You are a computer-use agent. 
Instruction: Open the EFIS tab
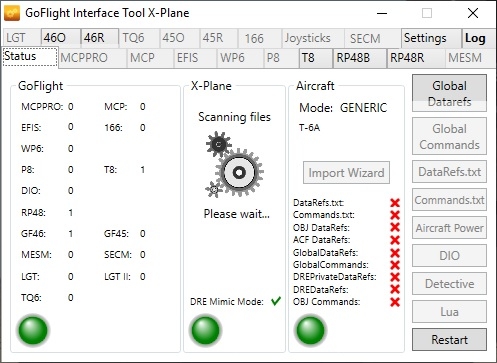195,58
